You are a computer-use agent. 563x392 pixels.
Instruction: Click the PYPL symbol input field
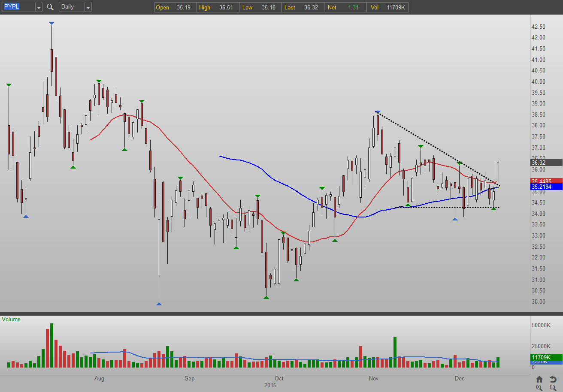click(x=18, y=7)
